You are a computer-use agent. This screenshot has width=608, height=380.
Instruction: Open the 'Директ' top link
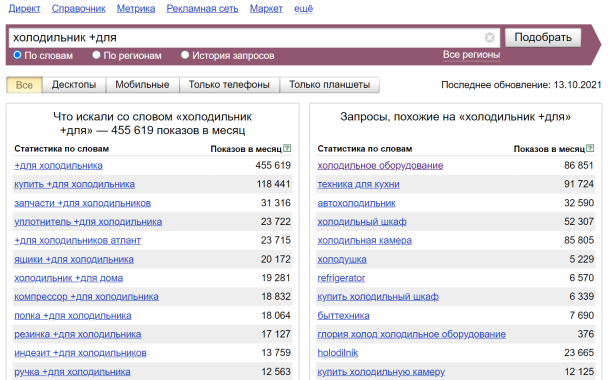[24, 9]
